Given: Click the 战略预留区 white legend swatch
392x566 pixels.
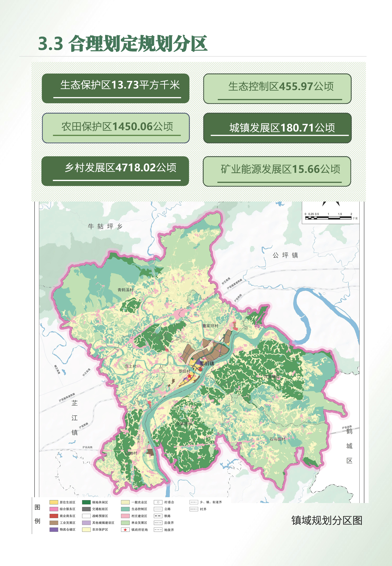Looking at the screenshot, I should pos(86,516).
